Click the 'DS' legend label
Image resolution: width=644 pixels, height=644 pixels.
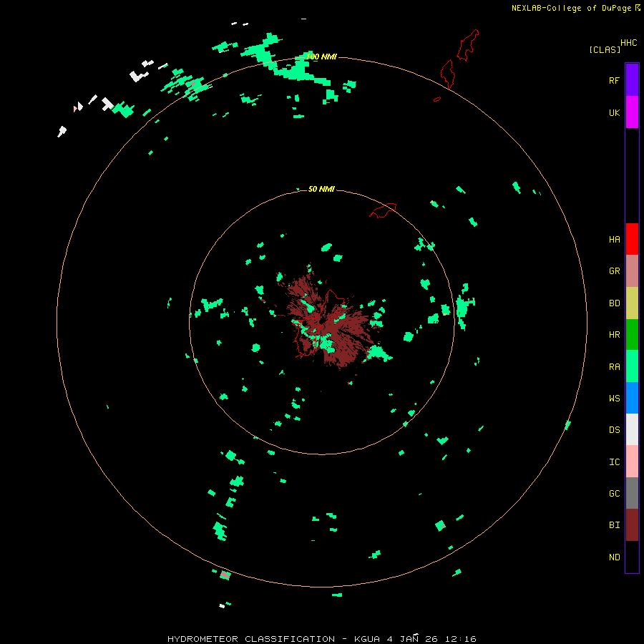614,430
